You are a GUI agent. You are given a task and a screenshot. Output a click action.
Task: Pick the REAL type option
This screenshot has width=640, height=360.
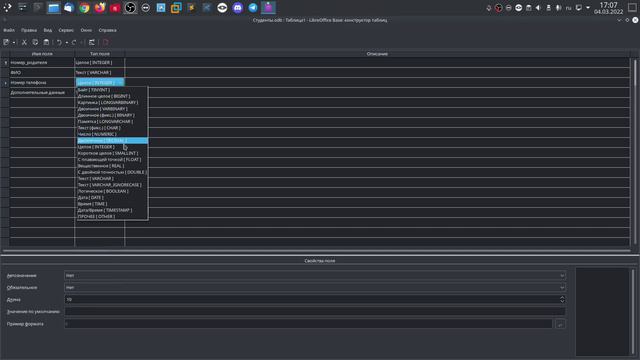[112, 166]
